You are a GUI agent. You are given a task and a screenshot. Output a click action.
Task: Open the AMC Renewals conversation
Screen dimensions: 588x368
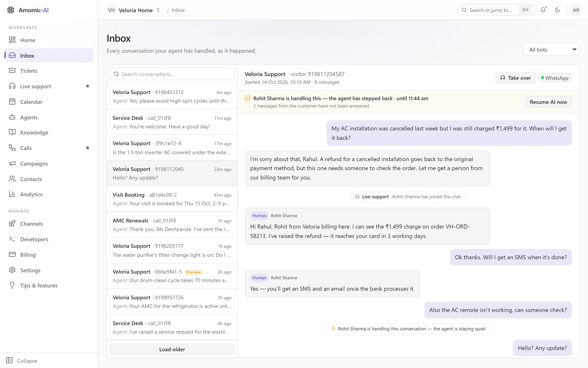tap(172, 225)
